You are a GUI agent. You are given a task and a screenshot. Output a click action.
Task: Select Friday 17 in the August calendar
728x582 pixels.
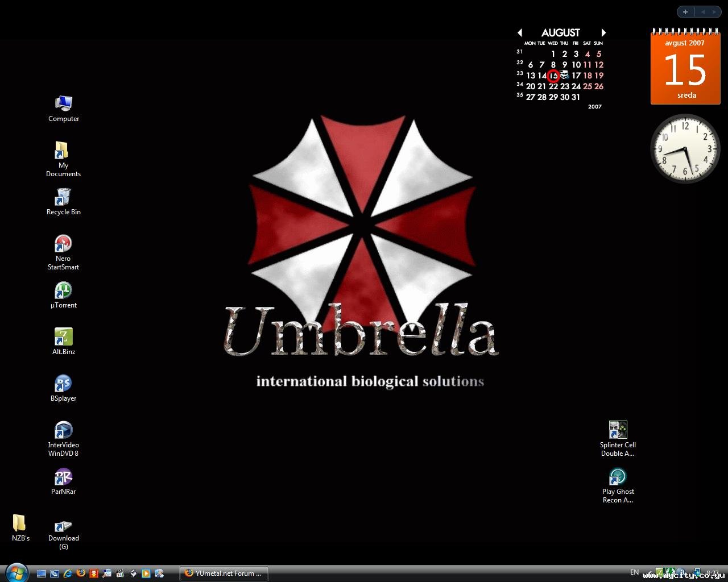pos(576,76)
